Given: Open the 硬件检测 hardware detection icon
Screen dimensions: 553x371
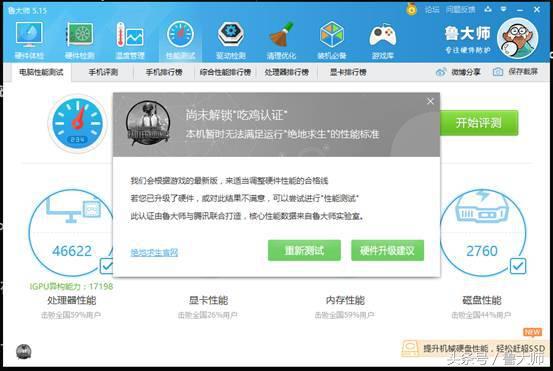Looking at the screenshot, I should [80, 39].
